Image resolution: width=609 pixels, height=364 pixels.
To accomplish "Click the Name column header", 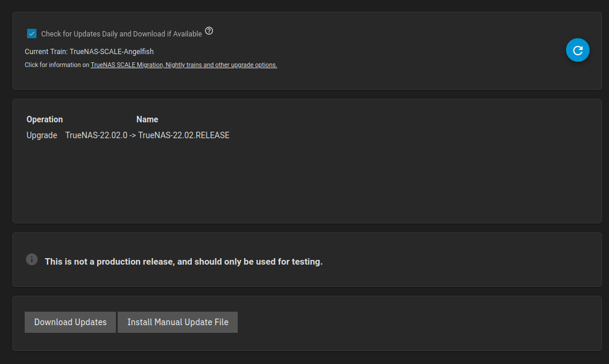I will click(147, 119).
